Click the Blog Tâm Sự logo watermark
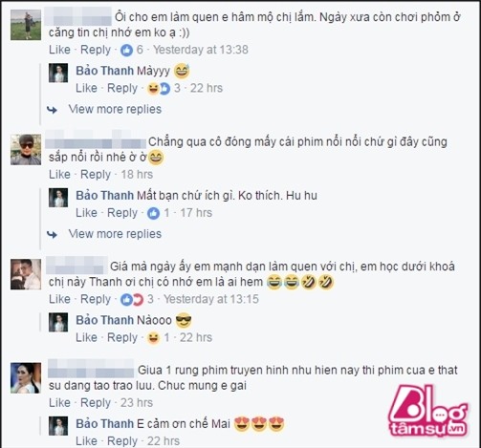The height and width of the screenshot is (448, 481). coord(428,412)
